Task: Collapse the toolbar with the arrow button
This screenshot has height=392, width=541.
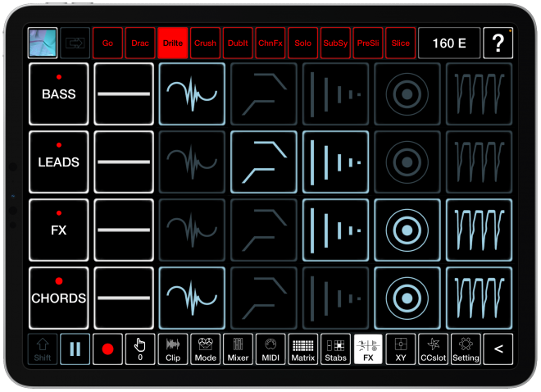Action: [x=498, y=349]
